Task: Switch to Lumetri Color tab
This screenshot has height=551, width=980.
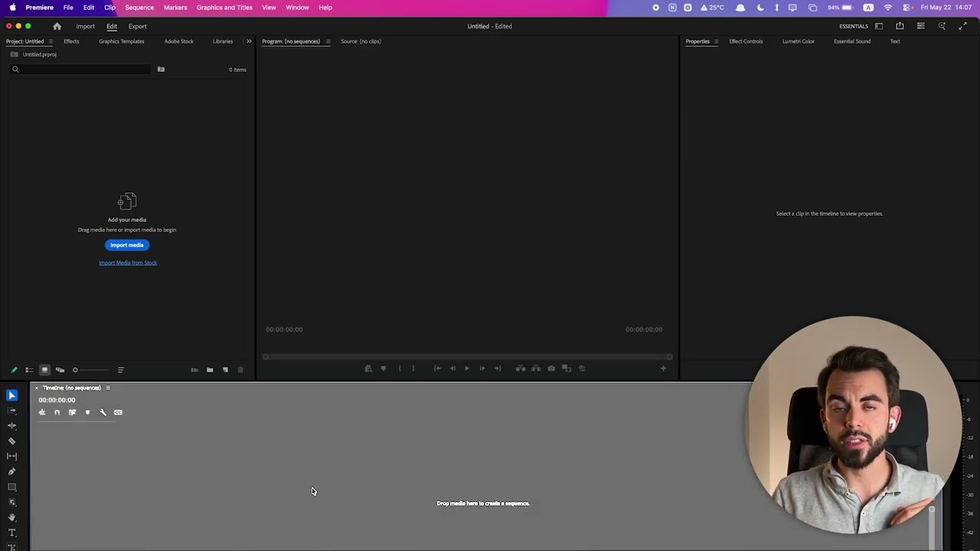Action: (798, 41)
